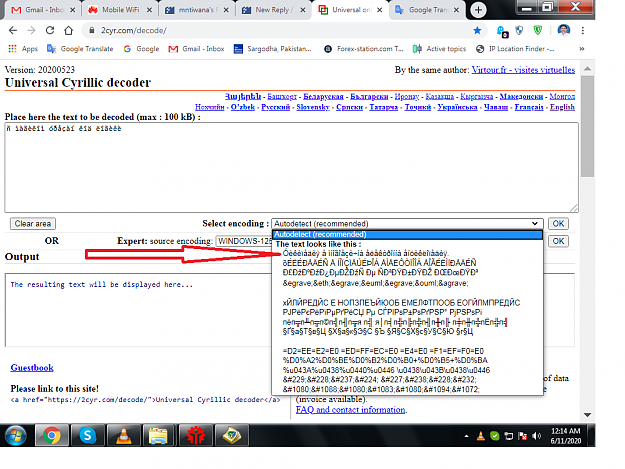Viewport: 625px width, 469px height.
Task: Select the &egrave;&eth; entity option
Action: point(375,283)
